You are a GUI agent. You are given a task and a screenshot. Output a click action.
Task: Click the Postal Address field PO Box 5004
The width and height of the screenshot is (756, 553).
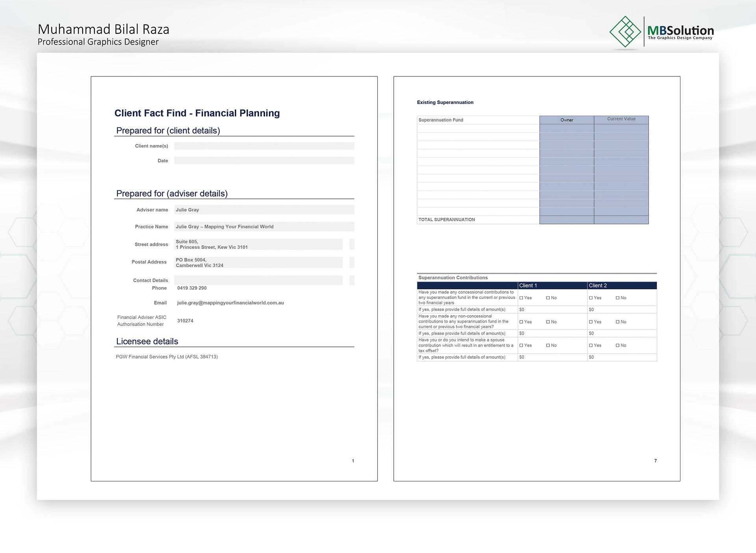coord(258,262)
